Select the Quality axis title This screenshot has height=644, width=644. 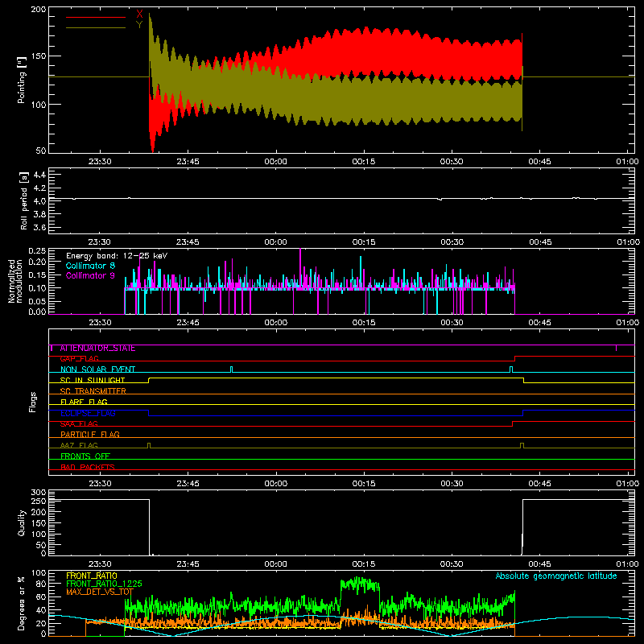[22, 522]
